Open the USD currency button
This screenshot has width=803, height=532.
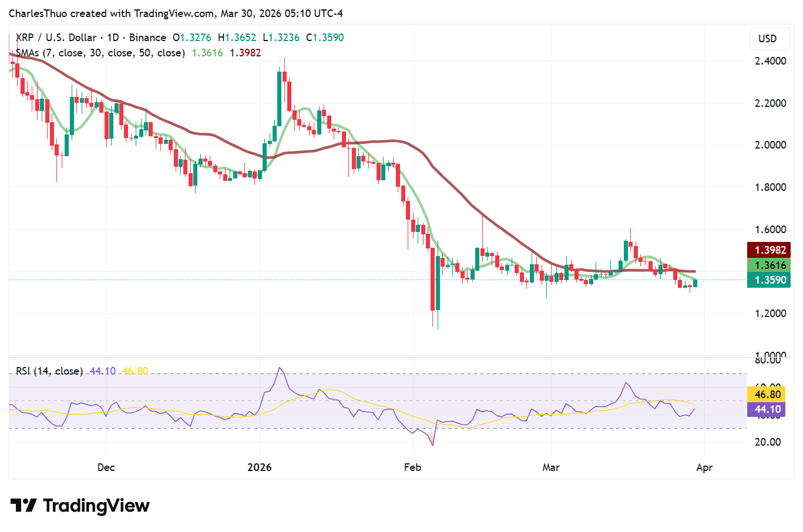point(770,39)
